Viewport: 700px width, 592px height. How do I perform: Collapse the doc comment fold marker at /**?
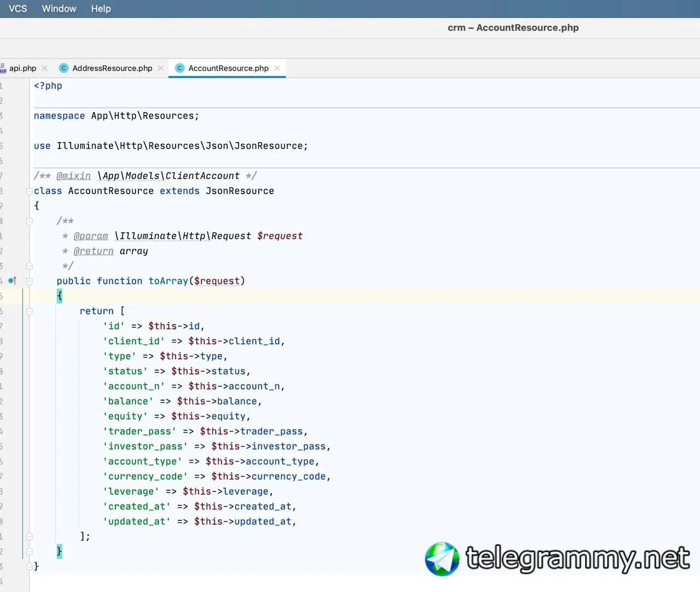tap(30, 221)
